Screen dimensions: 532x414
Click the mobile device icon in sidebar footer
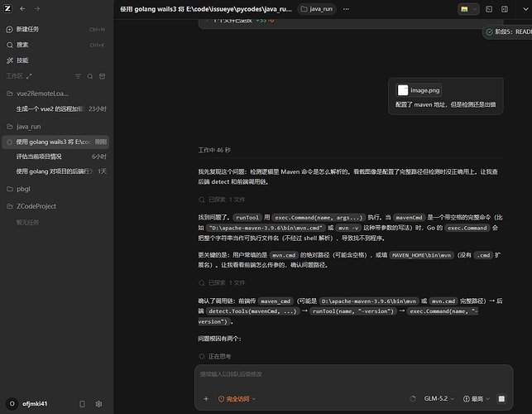[x=82, y=404]
